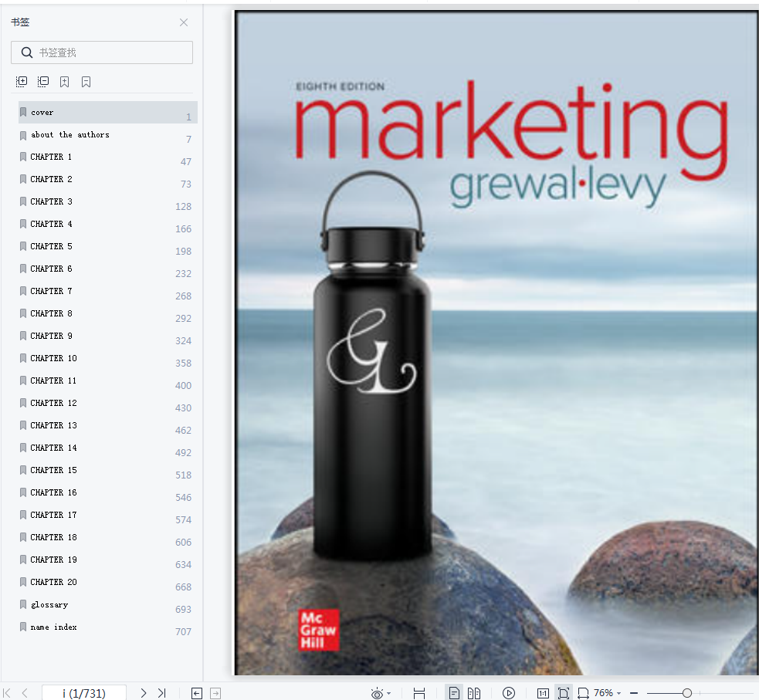Viewport: 759px width, 700px height.
Task: Open the 76% zoom dropdown
Action: [x=608, y=693]
